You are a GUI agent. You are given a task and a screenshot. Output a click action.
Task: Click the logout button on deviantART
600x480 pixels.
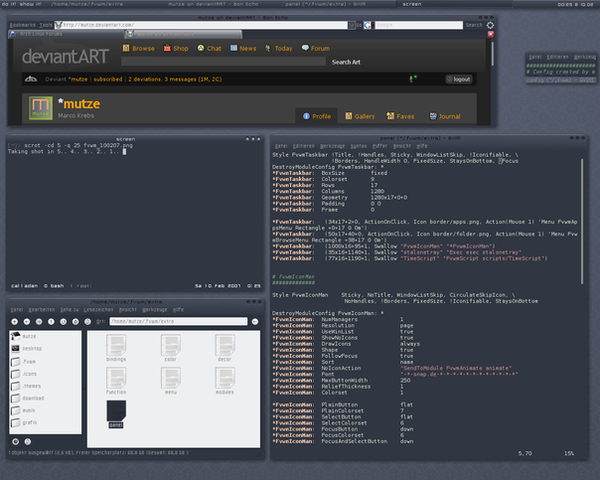coord(458,79)
